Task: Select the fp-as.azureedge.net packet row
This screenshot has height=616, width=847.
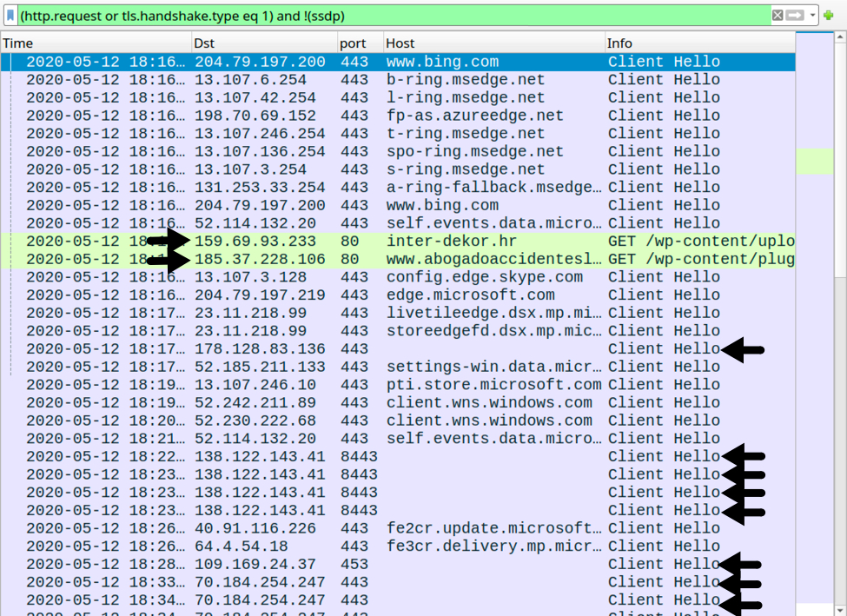Action: point(398,115)
